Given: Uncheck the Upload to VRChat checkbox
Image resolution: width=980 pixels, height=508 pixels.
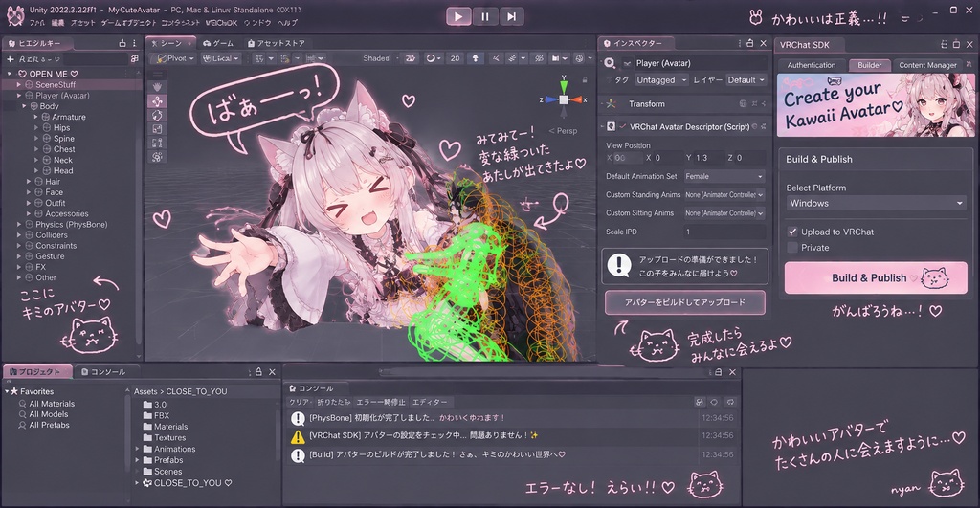Looking at the screenshot, I should [x=792, y=232].
